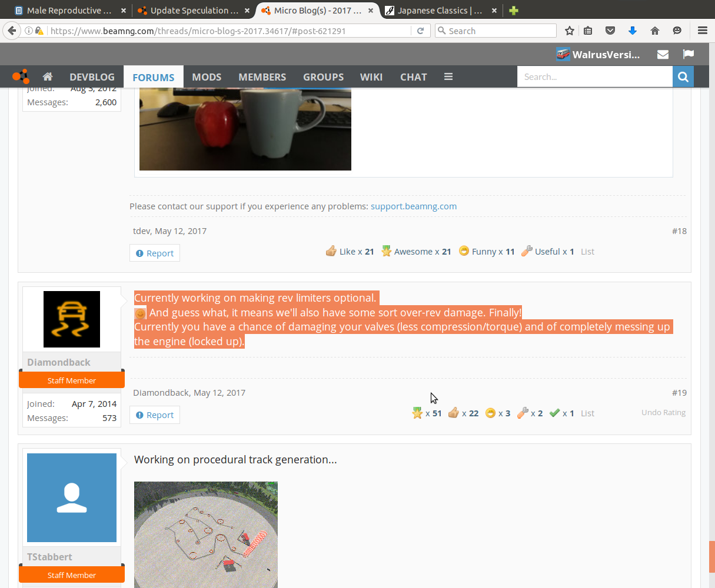Save page with the Pocket icon

(x=610, y=31)
